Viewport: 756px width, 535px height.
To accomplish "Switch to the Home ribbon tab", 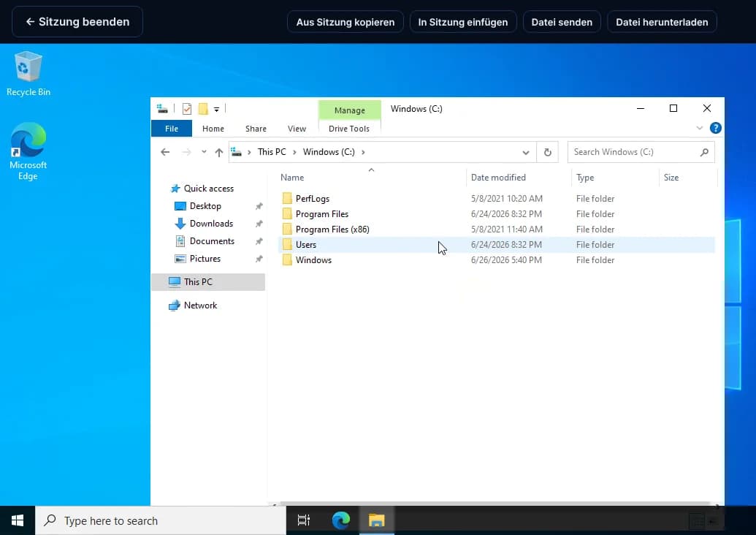I will [x=213, y=129].
